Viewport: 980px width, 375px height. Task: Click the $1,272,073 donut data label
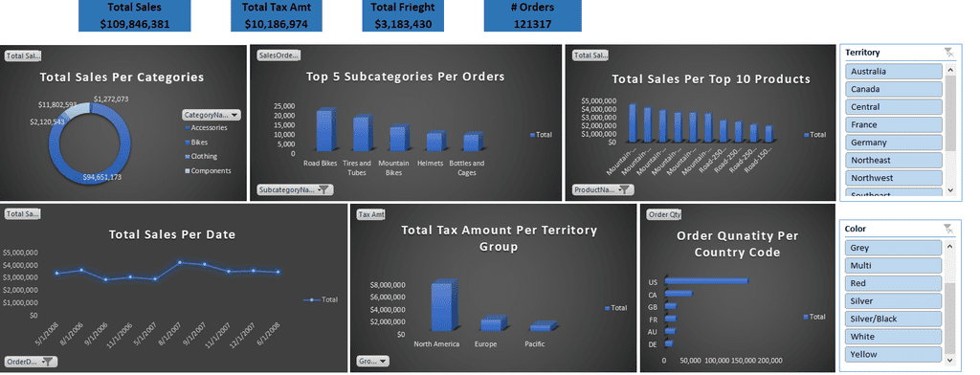click(x=111, y=99)
